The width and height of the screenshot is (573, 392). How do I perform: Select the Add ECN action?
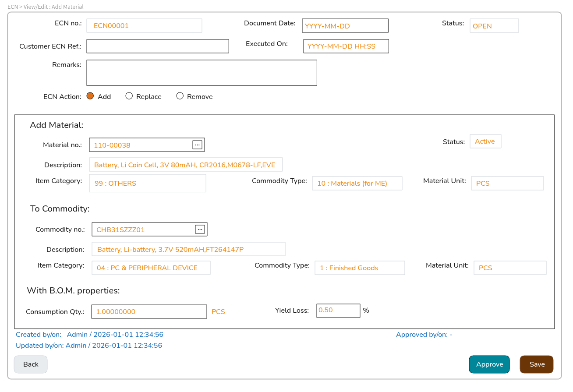90,96
